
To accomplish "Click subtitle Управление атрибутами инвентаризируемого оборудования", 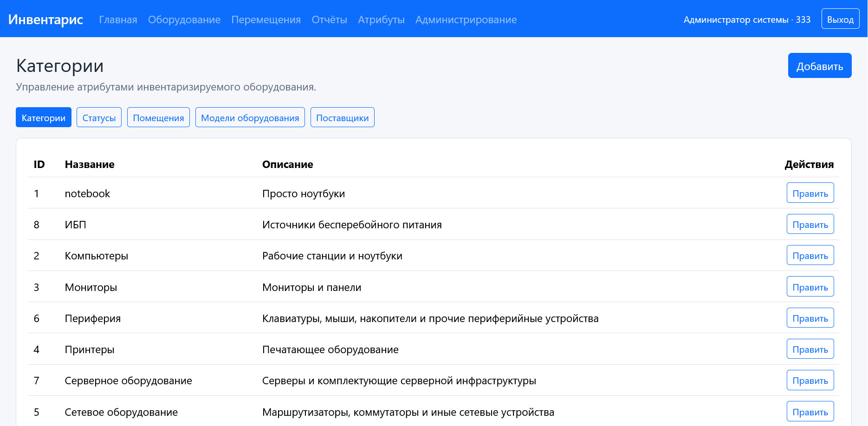I will tap(166, 87).
